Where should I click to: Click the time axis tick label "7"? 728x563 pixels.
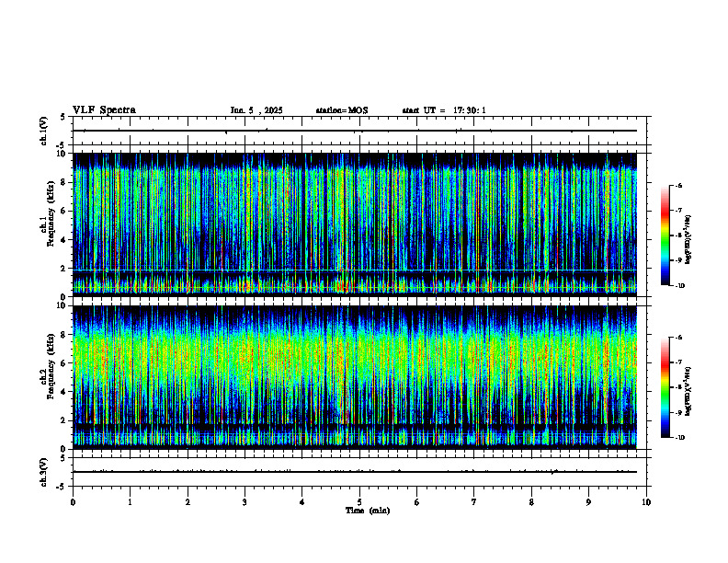[474, 502]
